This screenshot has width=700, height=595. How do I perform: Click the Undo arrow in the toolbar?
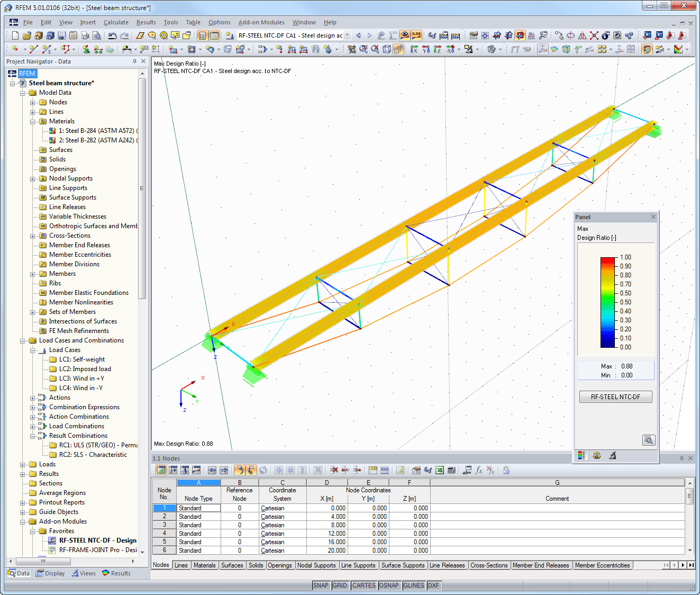tap(112, 35)
